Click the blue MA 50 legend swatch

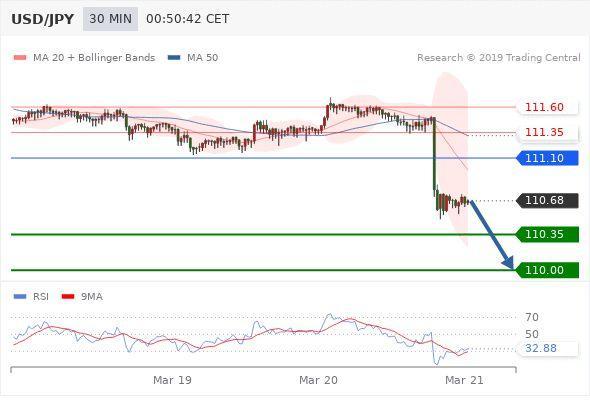(x=174, y=58)
